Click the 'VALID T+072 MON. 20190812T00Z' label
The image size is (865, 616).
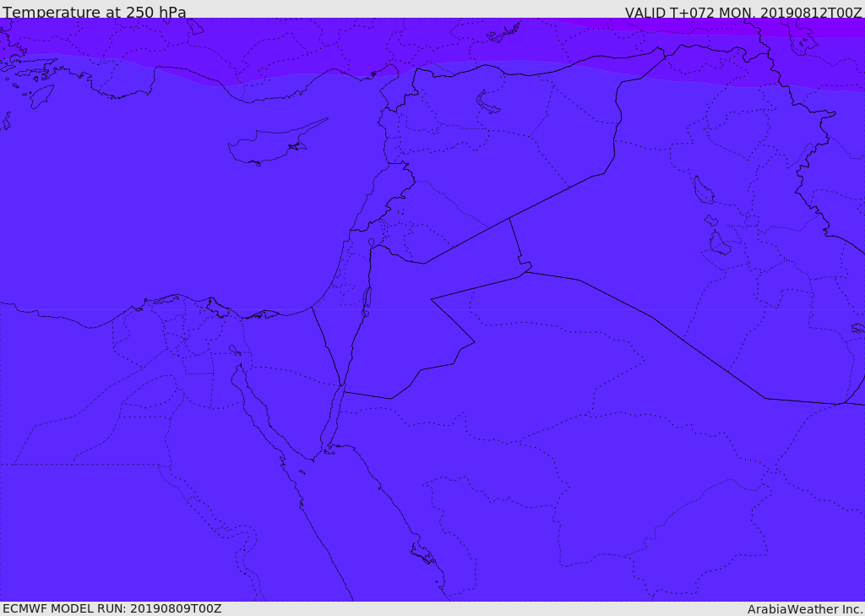tap(743, 12)
